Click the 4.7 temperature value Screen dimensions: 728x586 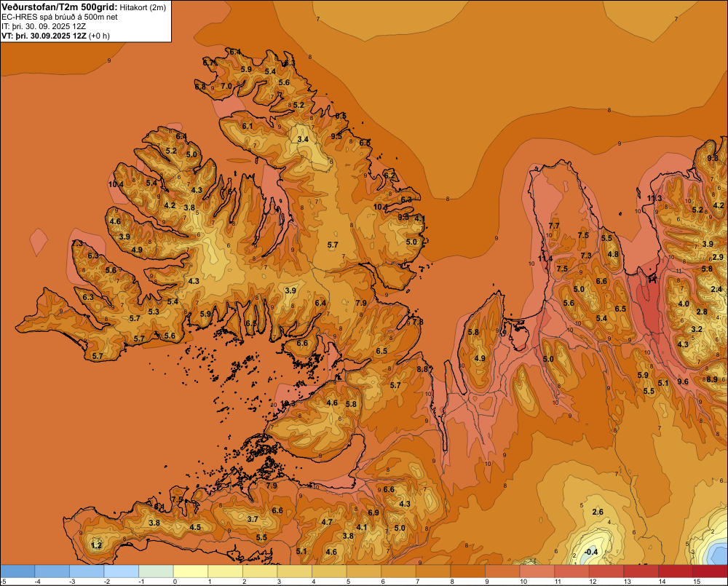(x=328, y=522)
